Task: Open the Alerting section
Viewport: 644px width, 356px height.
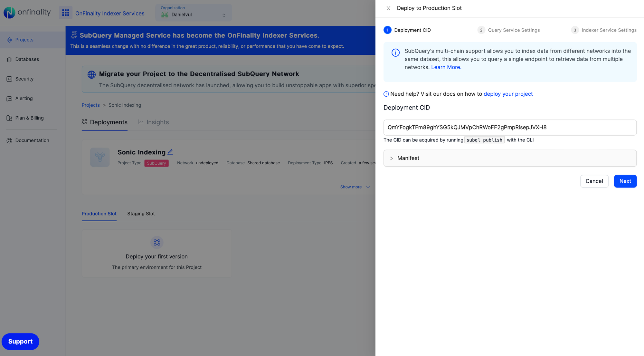Action: [24, 98]
